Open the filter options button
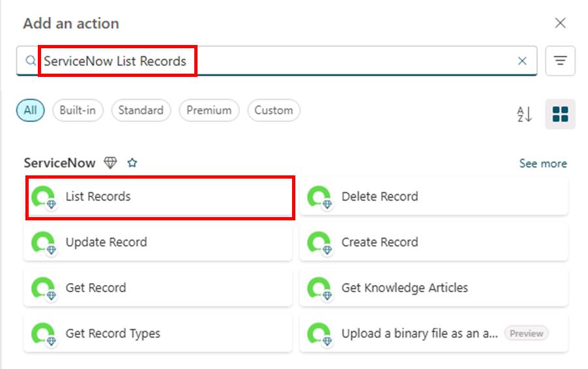Viewport: 588px width, 369px height. click(560, 61)
